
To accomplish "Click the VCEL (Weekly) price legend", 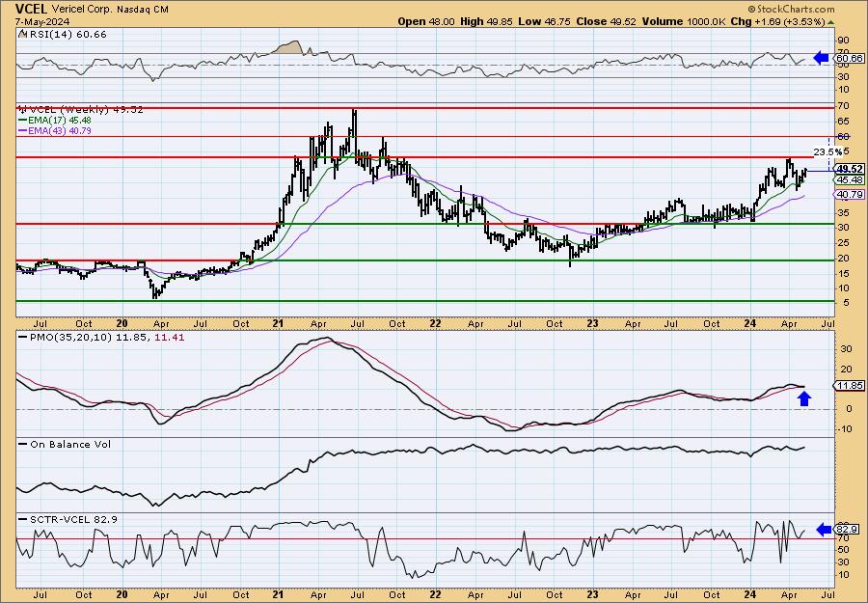I will (81, 110).
